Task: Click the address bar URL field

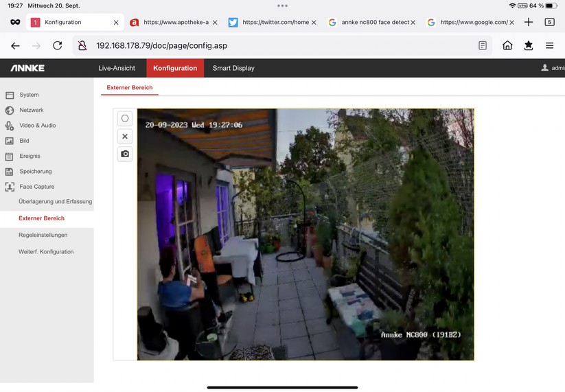Action: point(275,45)
